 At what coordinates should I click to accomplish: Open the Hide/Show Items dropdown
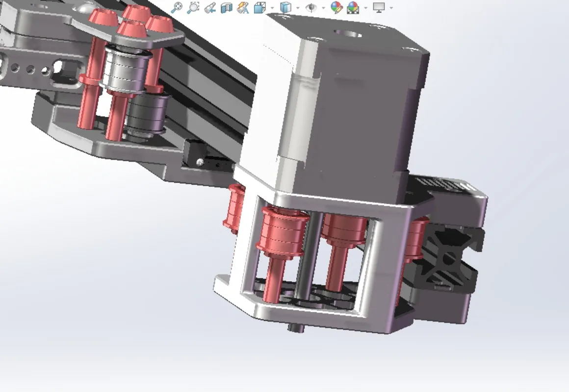tap(323, 8)
